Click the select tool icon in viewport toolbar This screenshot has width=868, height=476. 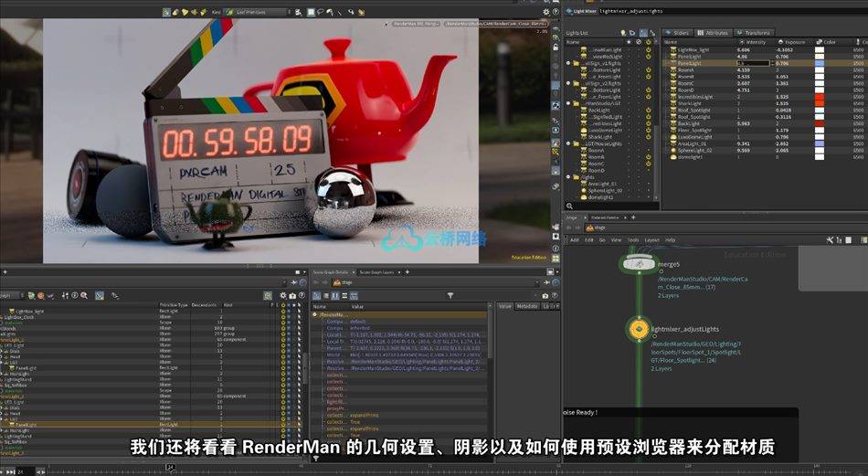[166, 12]
